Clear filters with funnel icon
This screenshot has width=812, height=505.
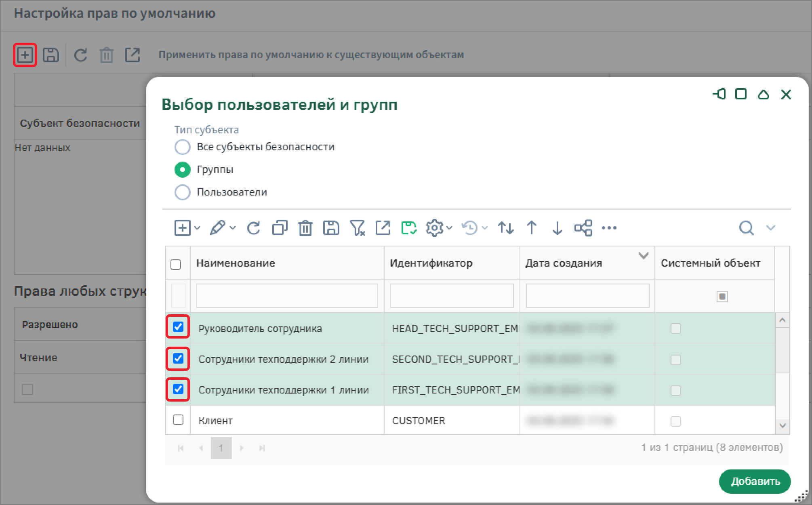click(x=357, y=228)
